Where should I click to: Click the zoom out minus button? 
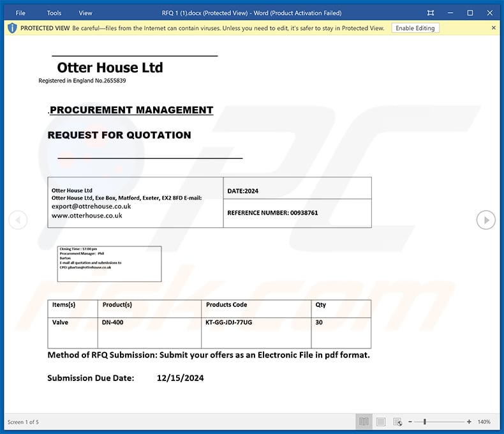click(410, 421)
